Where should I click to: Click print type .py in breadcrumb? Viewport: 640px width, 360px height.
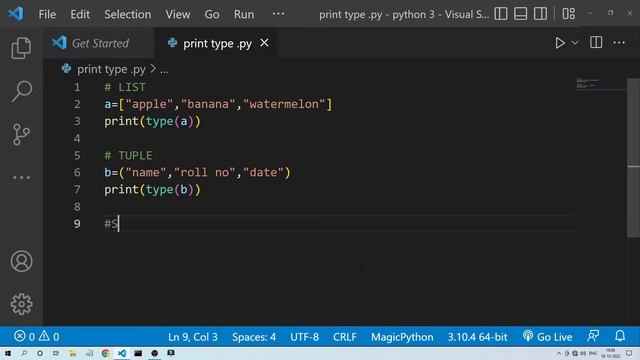click(x=111, y=69)
